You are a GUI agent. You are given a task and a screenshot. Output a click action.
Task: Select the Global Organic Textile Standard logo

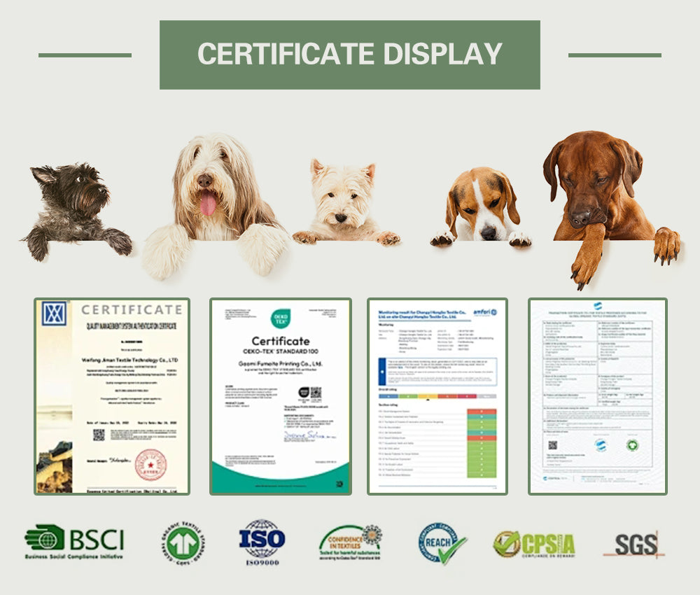pos(183,542)
